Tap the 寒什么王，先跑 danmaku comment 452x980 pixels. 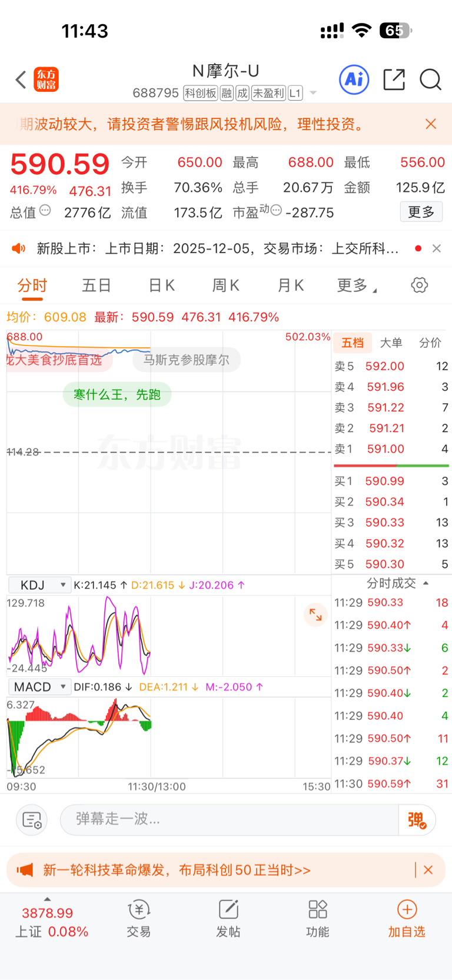pyautogui.click(x=117, y=394)
